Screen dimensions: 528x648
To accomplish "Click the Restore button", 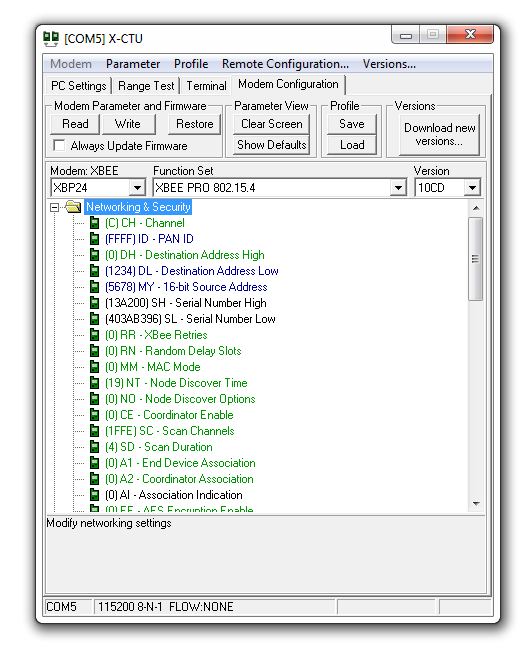I will pos(195,124).
